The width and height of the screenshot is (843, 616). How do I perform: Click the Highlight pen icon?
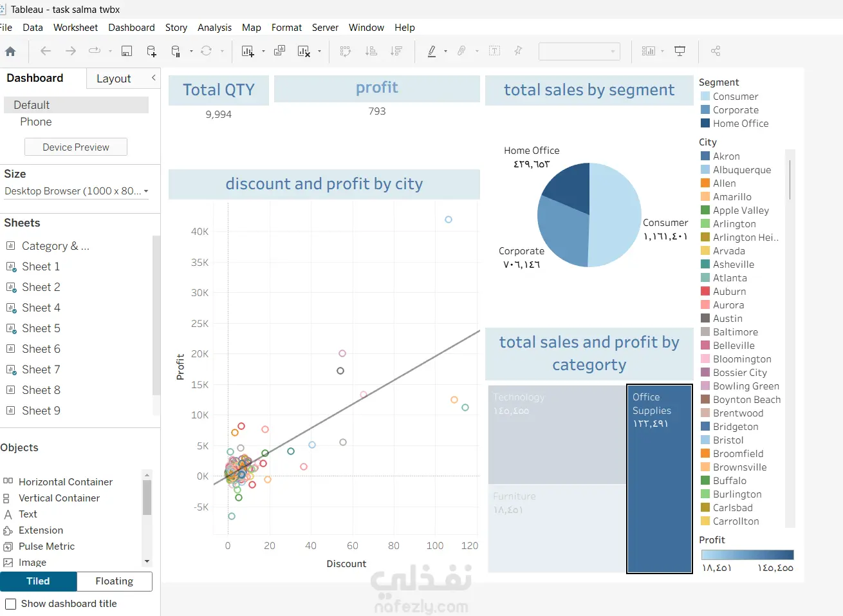coord(432,51)
